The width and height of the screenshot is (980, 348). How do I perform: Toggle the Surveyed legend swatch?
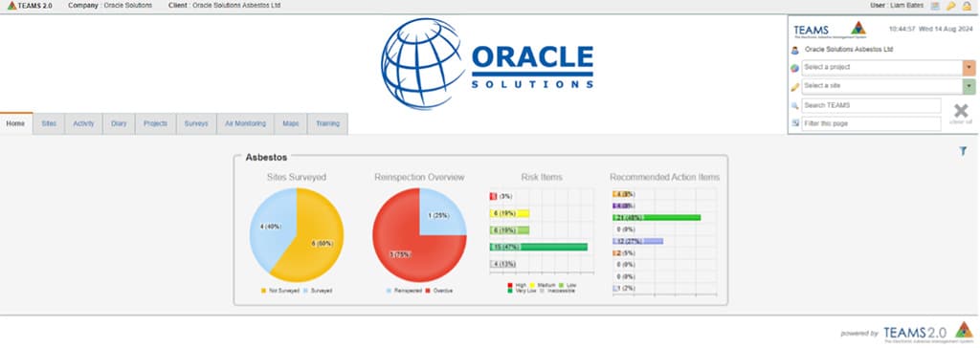tap(305, 291)
